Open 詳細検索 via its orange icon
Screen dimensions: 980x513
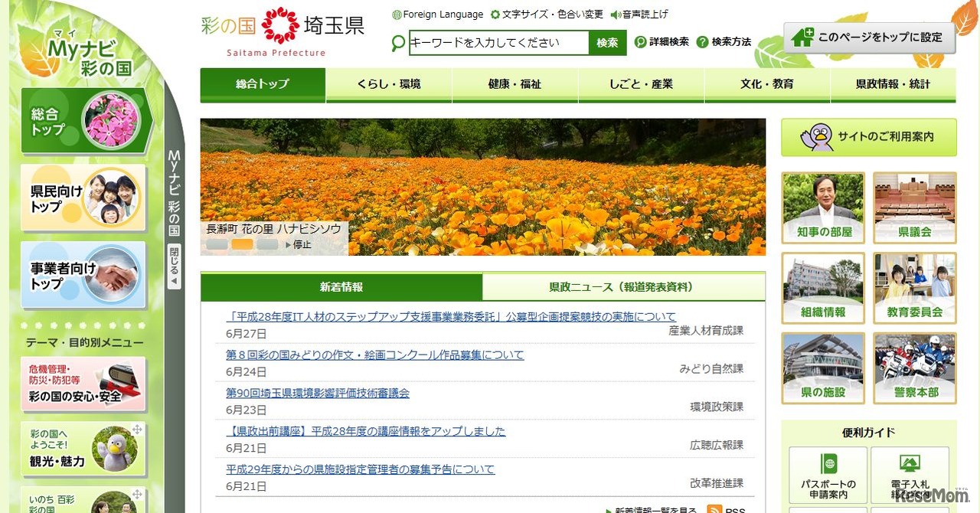pos(642,42)
